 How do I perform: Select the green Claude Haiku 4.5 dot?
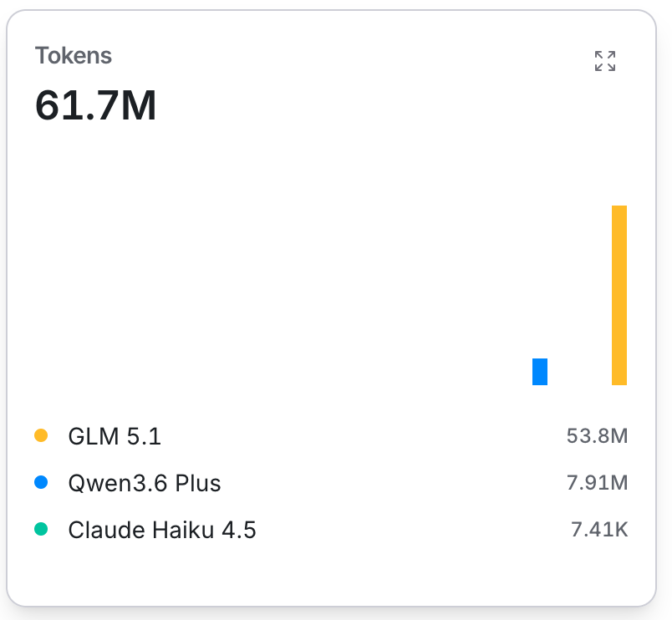[41, 529]
